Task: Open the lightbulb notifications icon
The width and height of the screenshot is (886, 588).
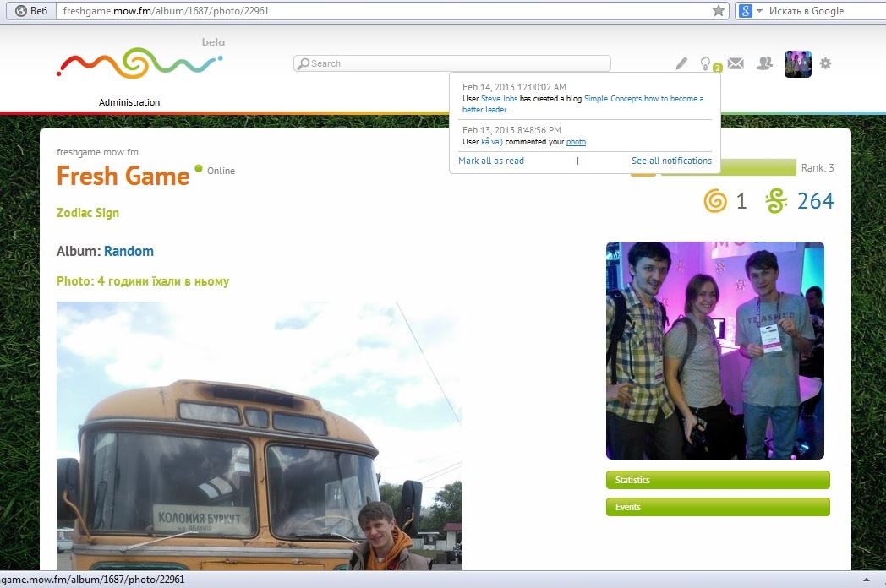Action: [x=707, y=64]
